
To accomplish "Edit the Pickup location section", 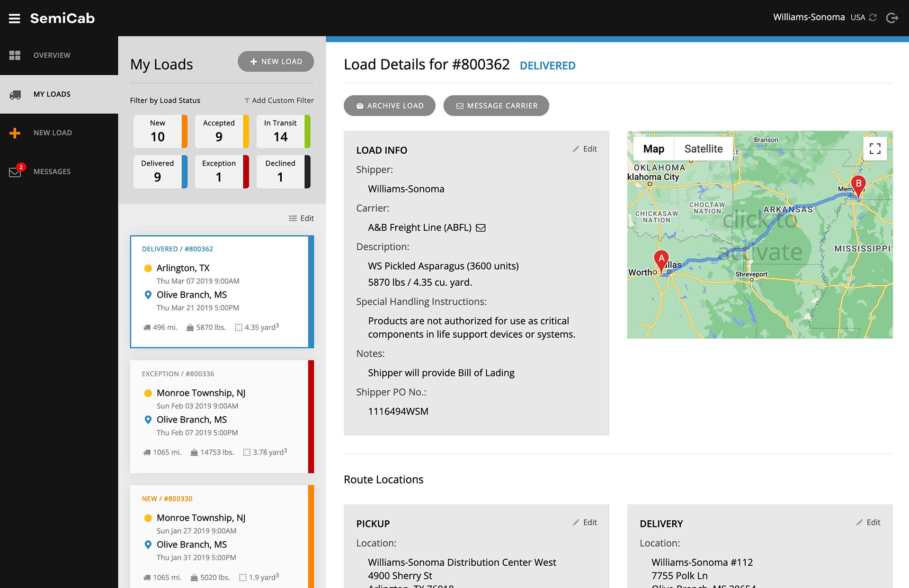I will pyautogui.click(x=585, y=523).
